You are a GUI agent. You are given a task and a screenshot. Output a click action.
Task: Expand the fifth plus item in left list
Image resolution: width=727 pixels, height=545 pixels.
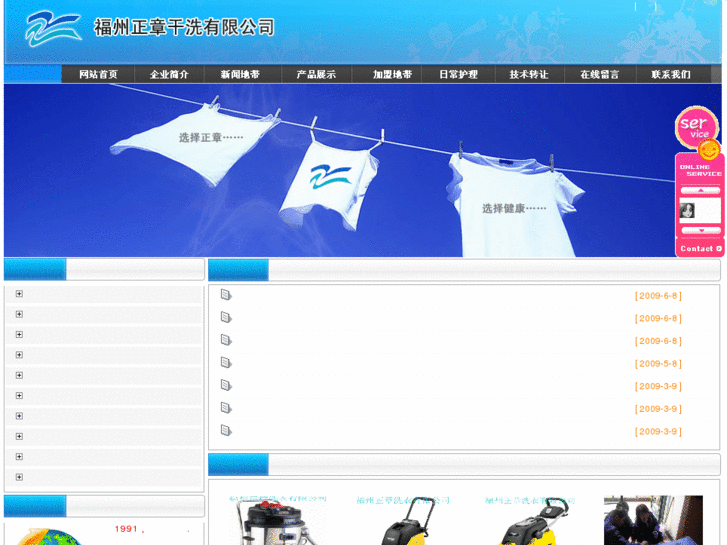(19, 375)
